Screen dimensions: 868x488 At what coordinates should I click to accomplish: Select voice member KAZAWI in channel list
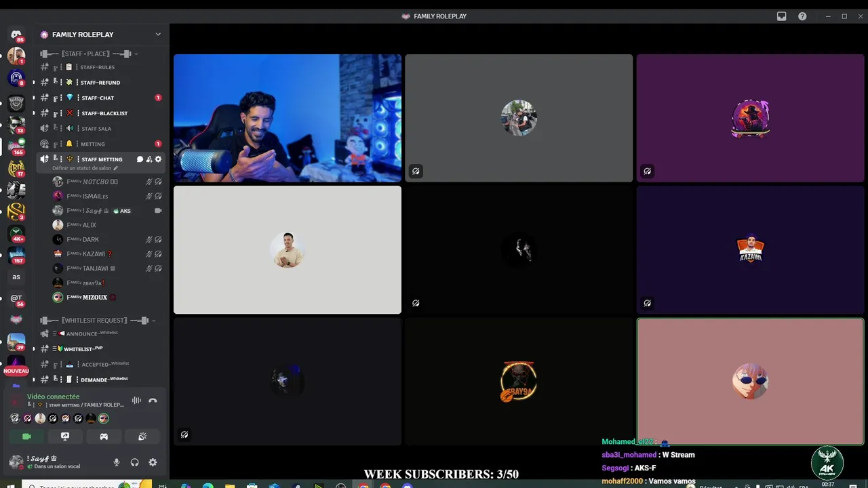(107, 253)
